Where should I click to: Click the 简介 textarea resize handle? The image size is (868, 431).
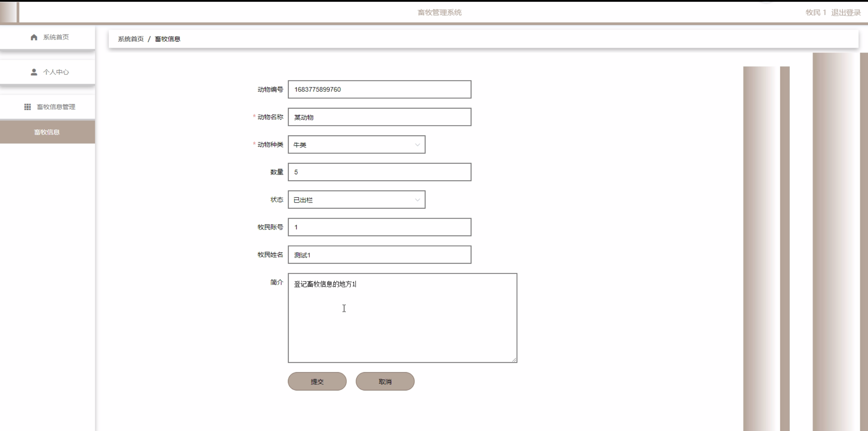coord(514,360)
